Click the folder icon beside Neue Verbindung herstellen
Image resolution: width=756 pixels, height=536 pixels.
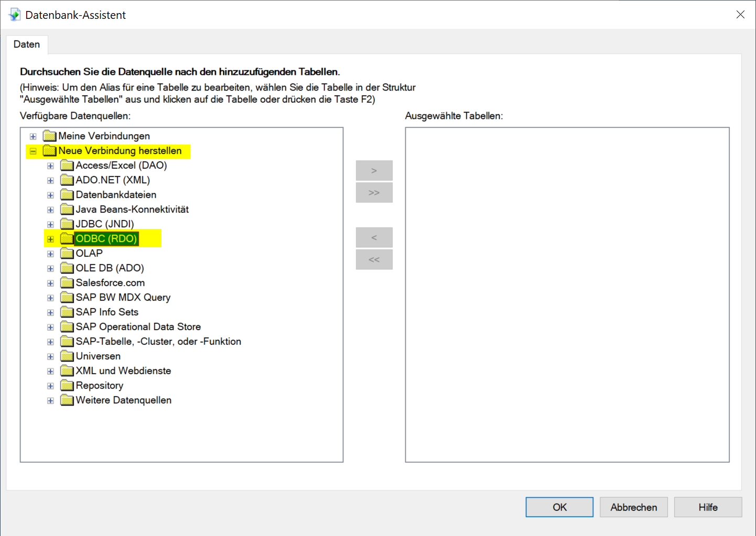click(x=49, y=151)
